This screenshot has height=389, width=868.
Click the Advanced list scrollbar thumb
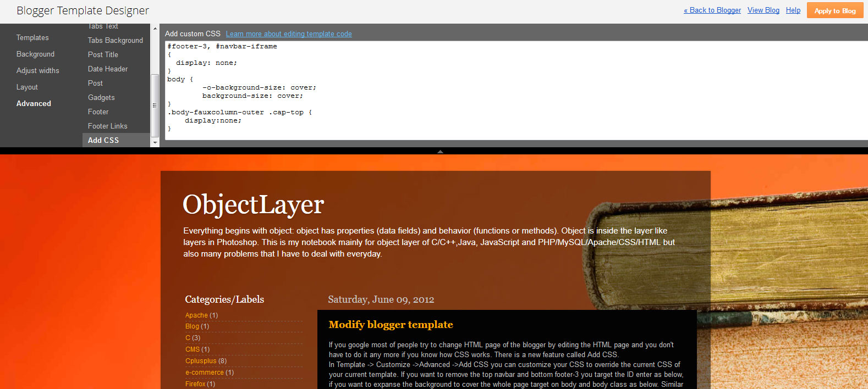155,105
